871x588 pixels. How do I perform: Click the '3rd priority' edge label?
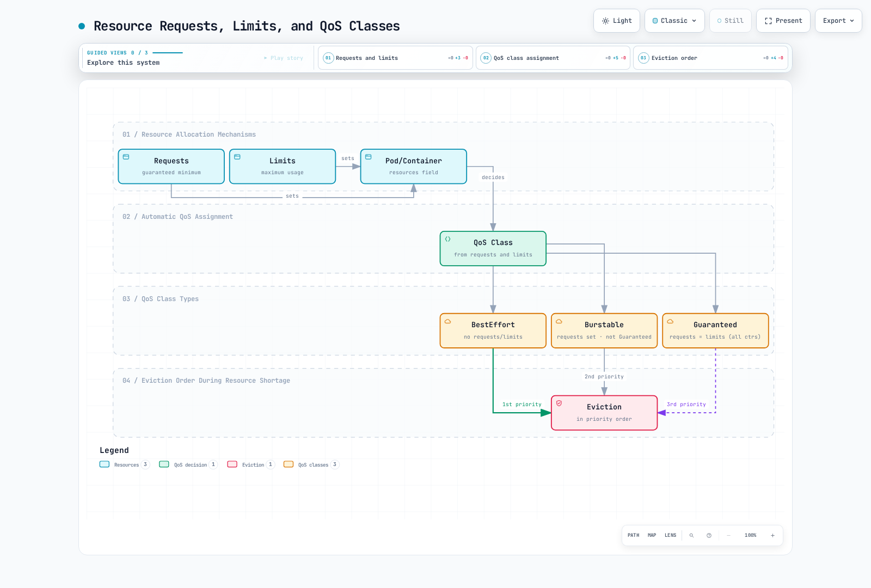coord(686,405)
